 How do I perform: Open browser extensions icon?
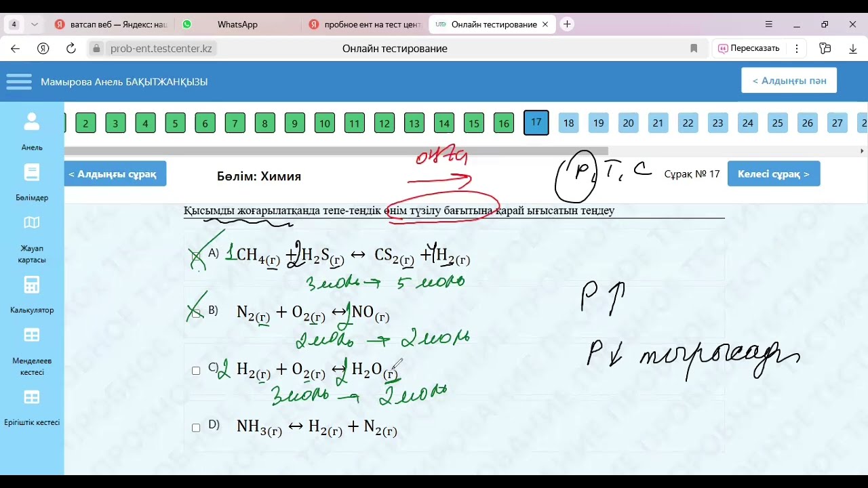[825, 48]
